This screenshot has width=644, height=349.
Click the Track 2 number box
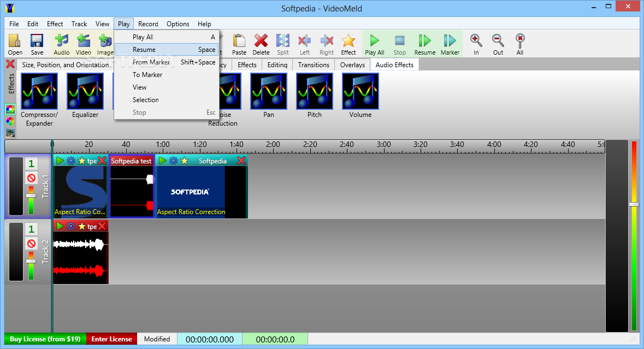click(31, 229)
